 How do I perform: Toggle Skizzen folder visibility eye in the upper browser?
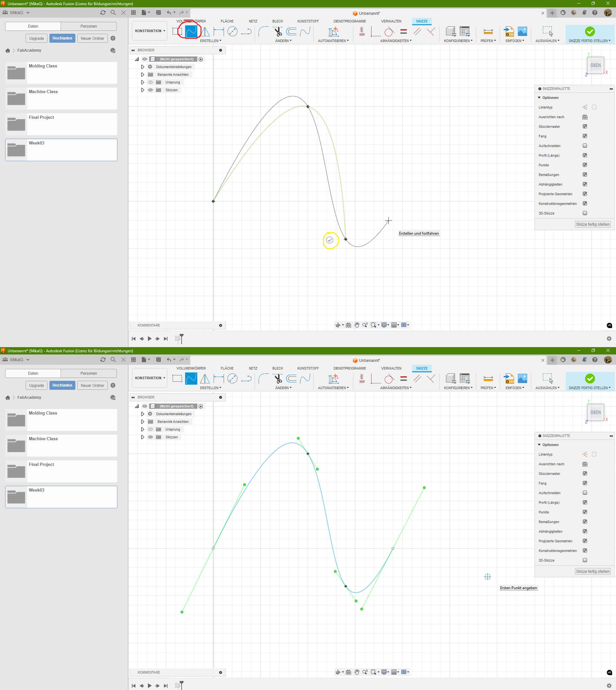[150, 90]
